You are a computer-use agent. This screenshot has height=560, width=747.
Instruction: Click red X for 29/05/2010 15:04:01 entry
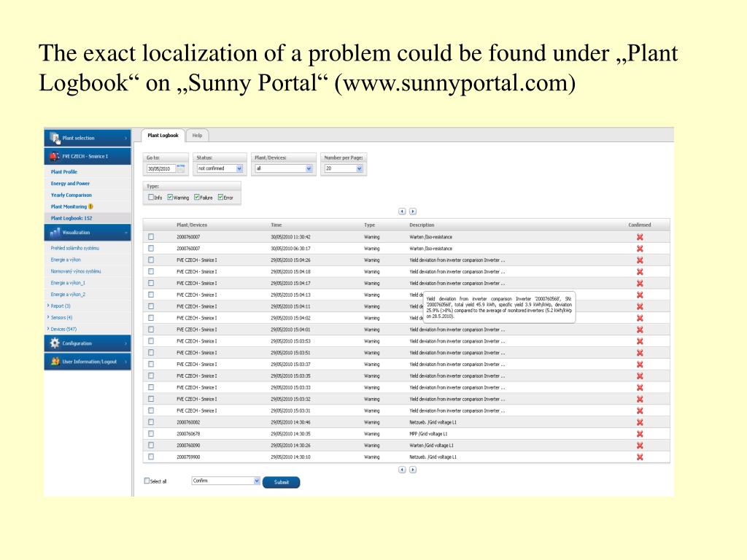(640, 330)
